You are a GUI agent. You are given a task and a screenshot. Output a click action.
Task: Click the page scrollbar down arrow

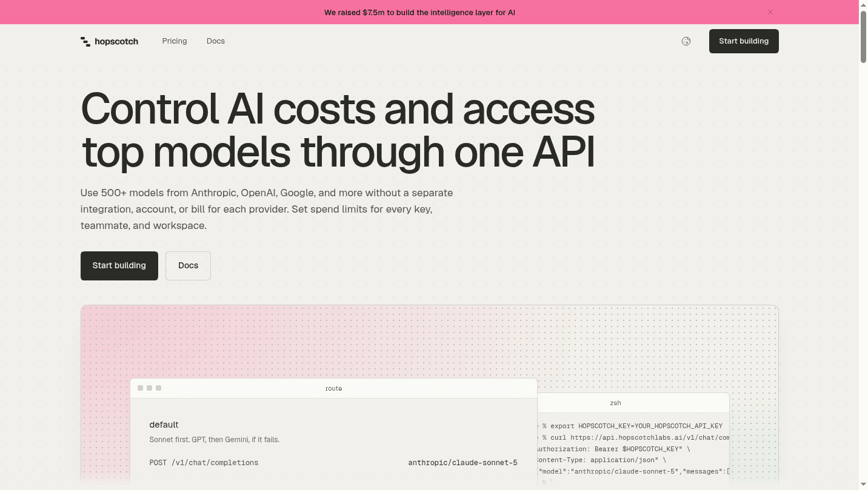[x=863, y=485]
